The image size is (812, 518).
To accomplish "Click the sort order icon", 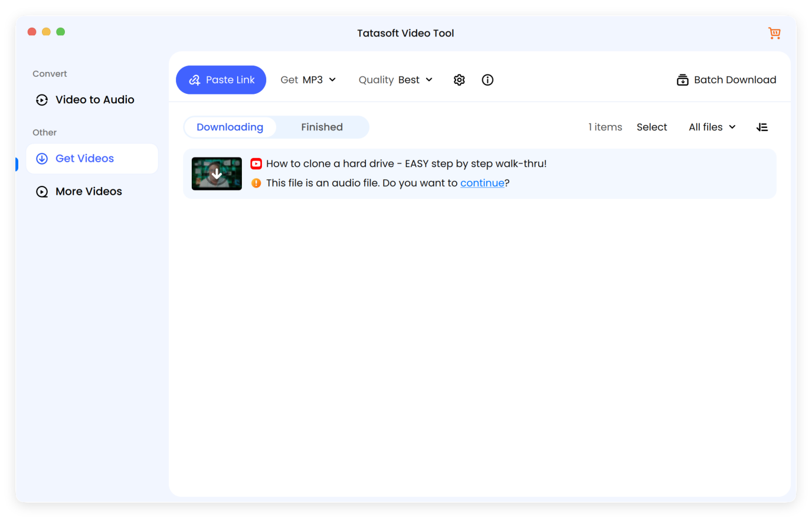I will (x=762, y=127).
